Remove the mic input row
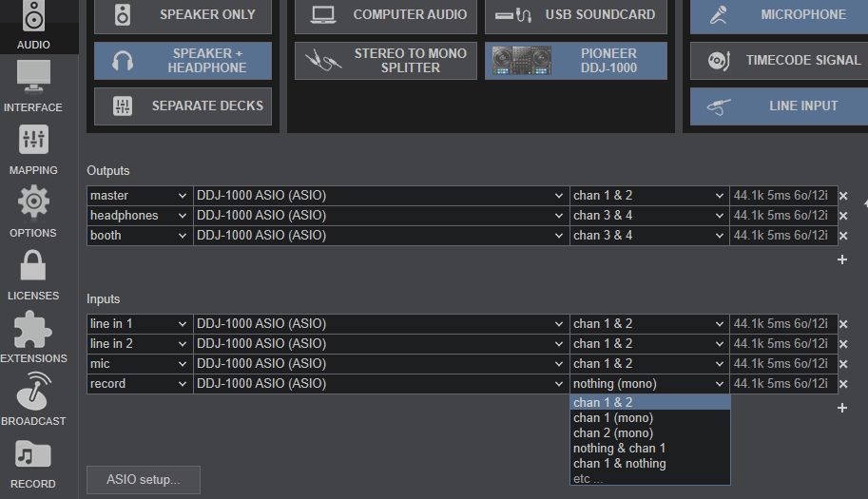The height and width of the screenshot is (499, 868). [843, 364]
